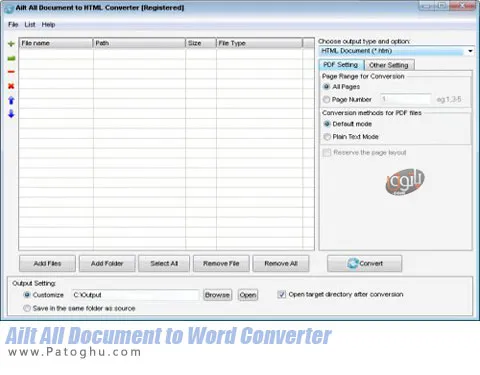480x375 pixels.
Task: Click the blue move-up arrow icon
Action: pyautogui.click(x=11, y=100)
